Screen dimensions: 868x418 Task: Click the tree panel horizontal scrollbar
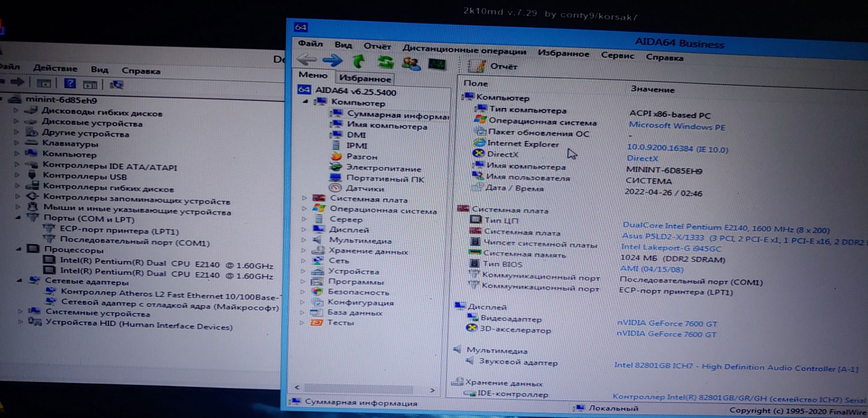coord(364,389)
